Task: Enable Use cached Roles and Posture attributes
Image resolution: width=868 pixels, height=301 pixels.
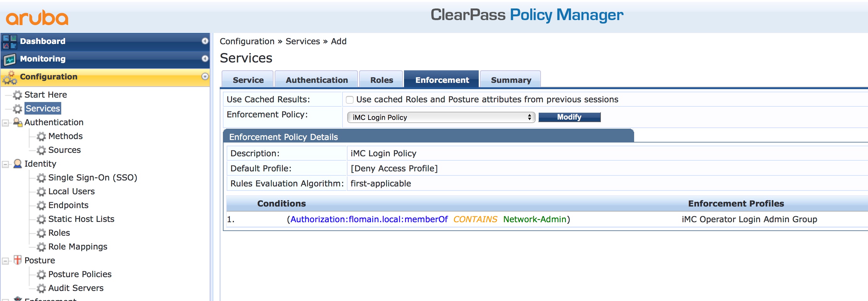Action: pos(350,99)
